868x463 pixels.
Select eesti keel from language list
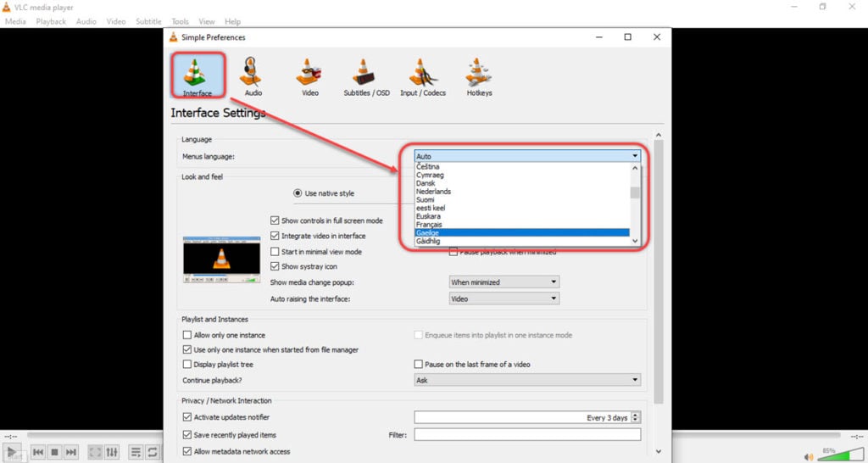pos(522,209)
